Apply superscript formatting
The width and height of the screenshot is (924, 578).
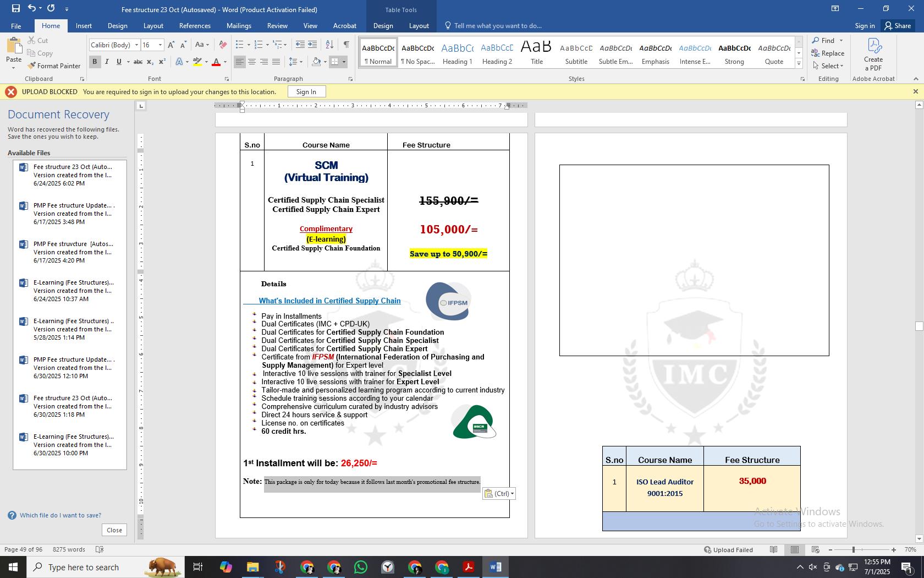(x=162, y=62)
